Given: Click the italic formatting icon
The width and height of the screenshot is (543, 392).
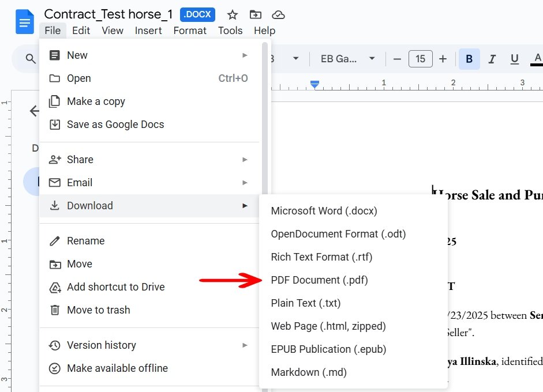Looking at the screenshot, I should [492, 59].
